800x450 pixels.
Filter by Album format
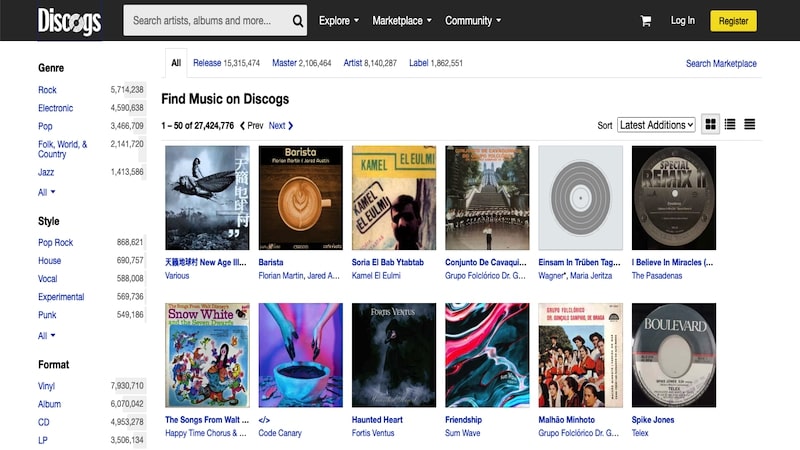(x=49, y=404)
